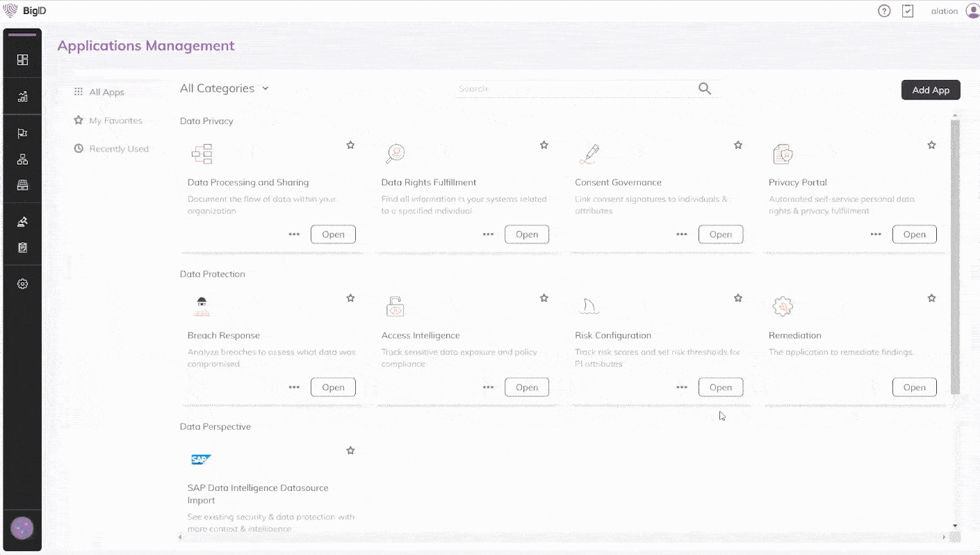The width and height of the screenshot is (980, 555).
Task: Open the task checklist icon in header
Action: coord(908,11)
